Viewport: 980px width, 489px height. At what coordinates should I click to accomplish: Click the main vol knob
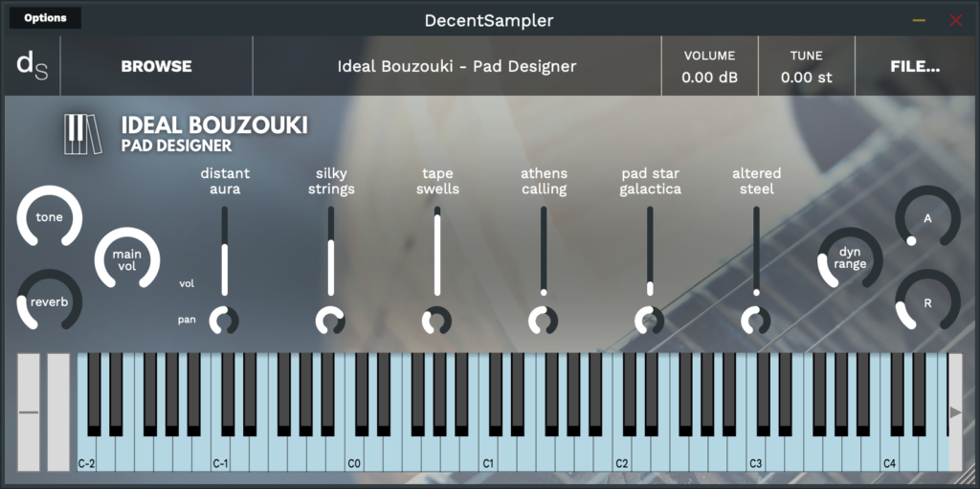pyautogui.click(x=127, y=259)
